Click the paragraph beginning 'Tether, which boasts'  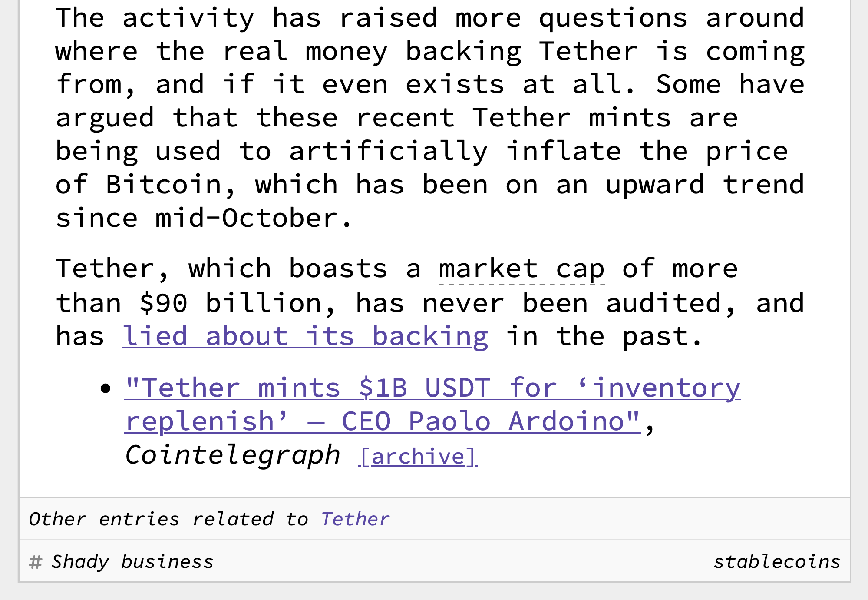click(430, 302)
